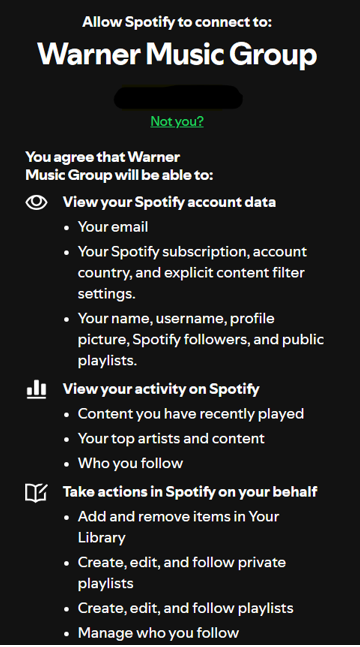Viewport: 360px width, 647px height.
Task: Click 'Create, edit, and follow private playlists'
Action: pyautogui.click(x=182, y=573)
